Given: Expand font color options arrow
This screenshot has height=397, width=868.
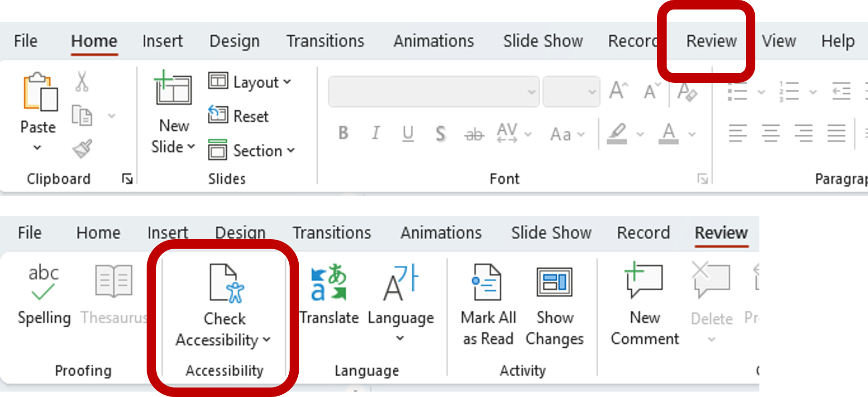Looking at the screenshot, I should (x=692, y=134).
